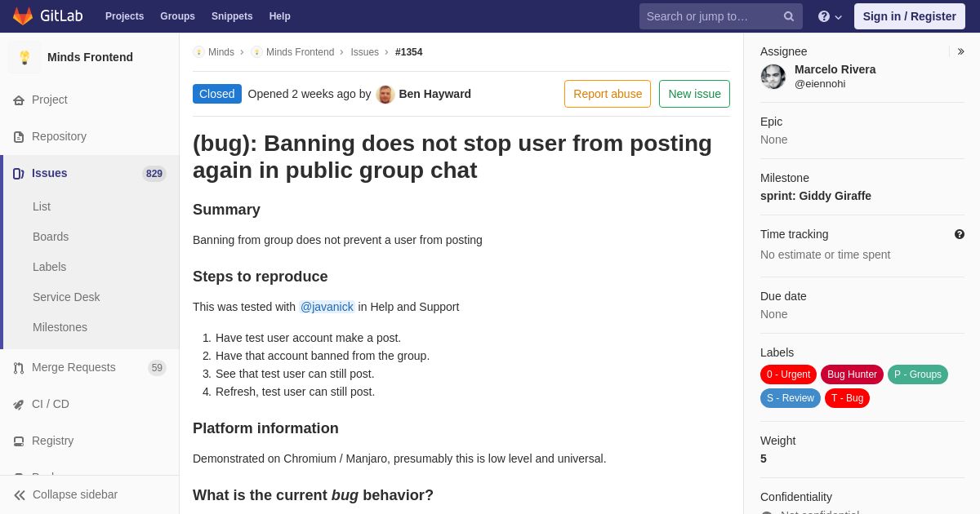This screenshot has height=514, width=980.
Task: Click the Project home icon
Action: pyautogui.click(x=19, y=100)
